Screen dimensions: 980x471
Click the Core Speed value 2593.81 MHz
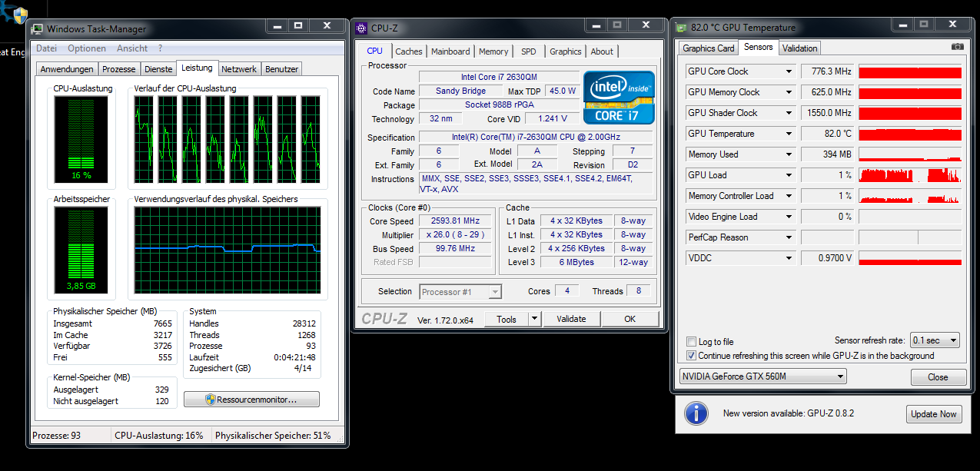(x=455, y=221)
